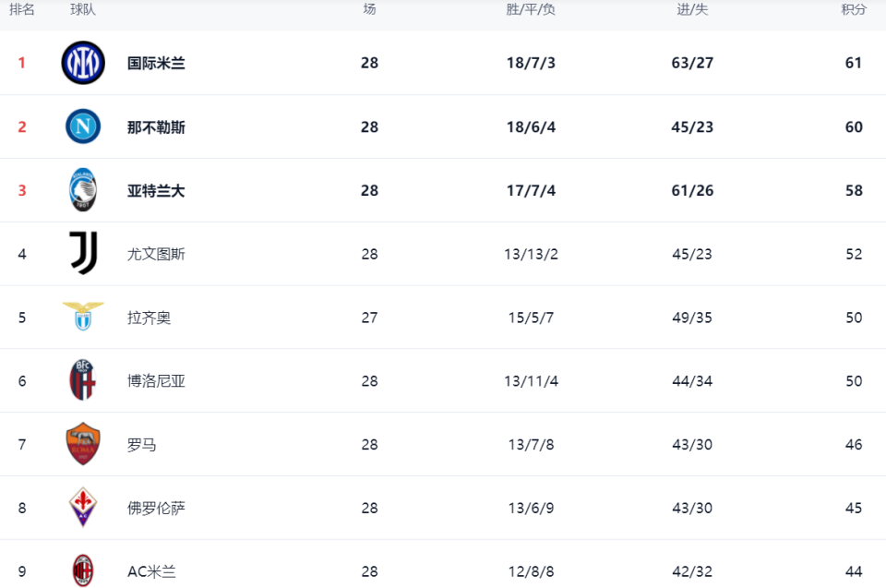Select the 亚特兰大 team name
Viewport: 886px width, 588px height.
click(x=156, y=190)
